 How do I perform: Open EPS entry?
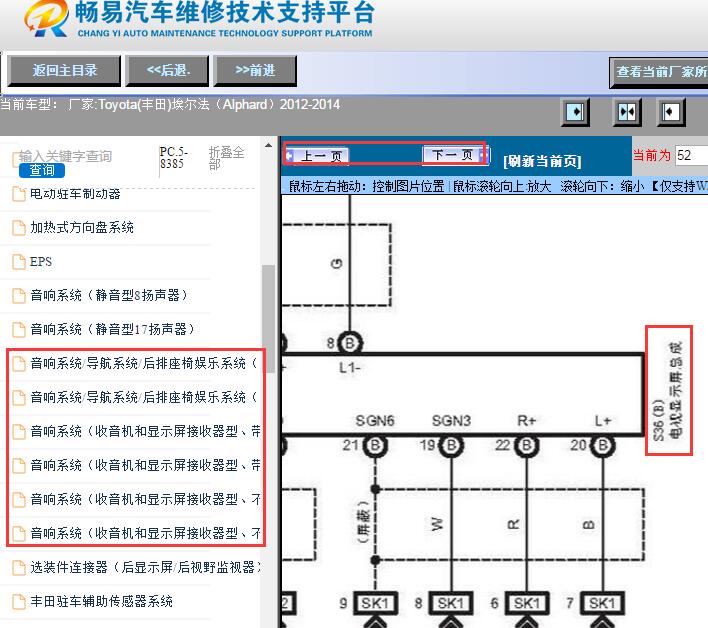(41, 261)
